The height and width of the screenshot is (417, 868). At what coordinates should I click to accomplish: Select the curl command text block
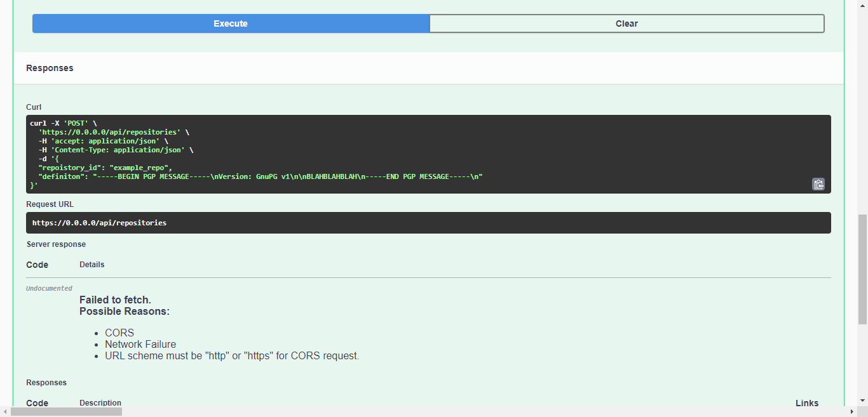point(254,152)
